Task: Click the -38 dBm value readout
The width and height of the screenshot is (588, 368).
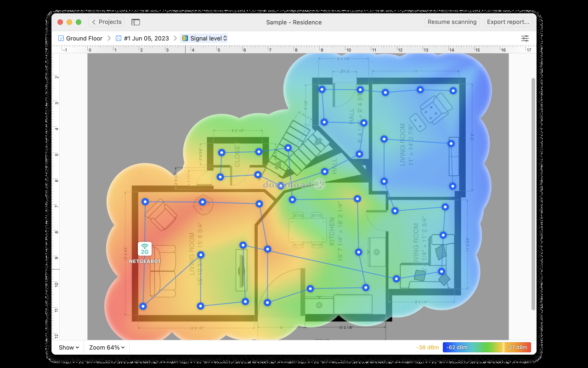Action: 427,347
